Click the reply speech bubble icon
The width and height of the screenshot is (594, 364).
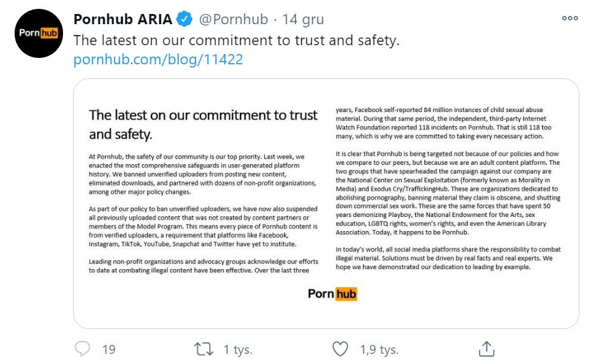[x=83, y=349]
